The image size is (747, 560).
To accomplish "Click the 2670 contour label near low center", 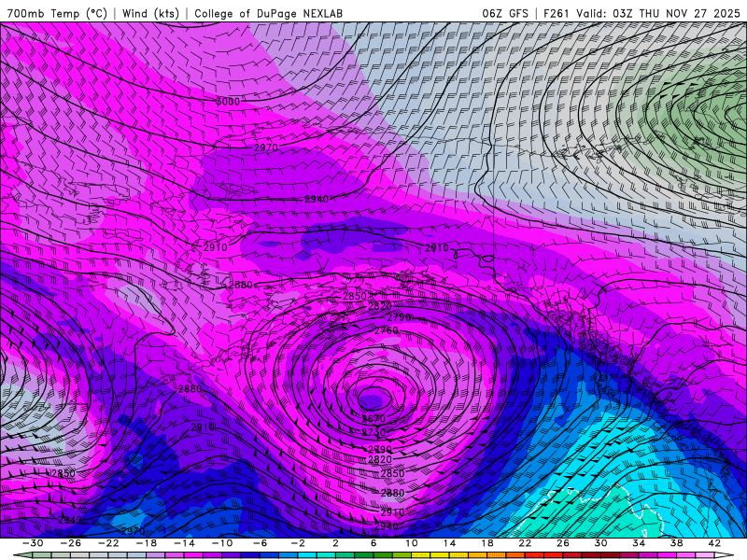I will [x=373, y=418].
